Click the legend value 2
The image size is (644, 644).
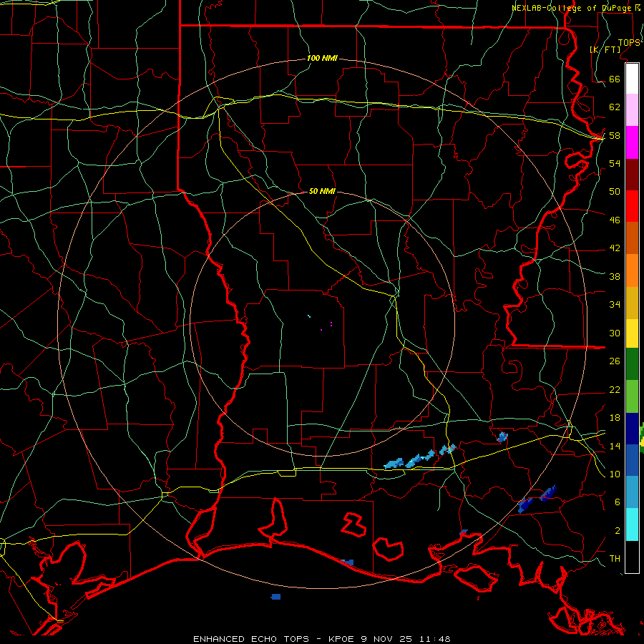pyautogui.click(x=617, y=530)
